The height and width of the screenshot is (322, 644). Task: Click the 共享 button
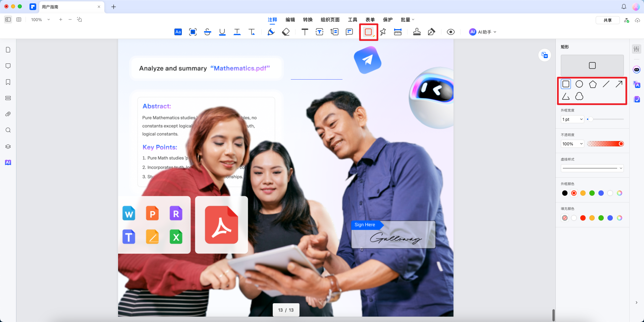(x=607, y=20)
